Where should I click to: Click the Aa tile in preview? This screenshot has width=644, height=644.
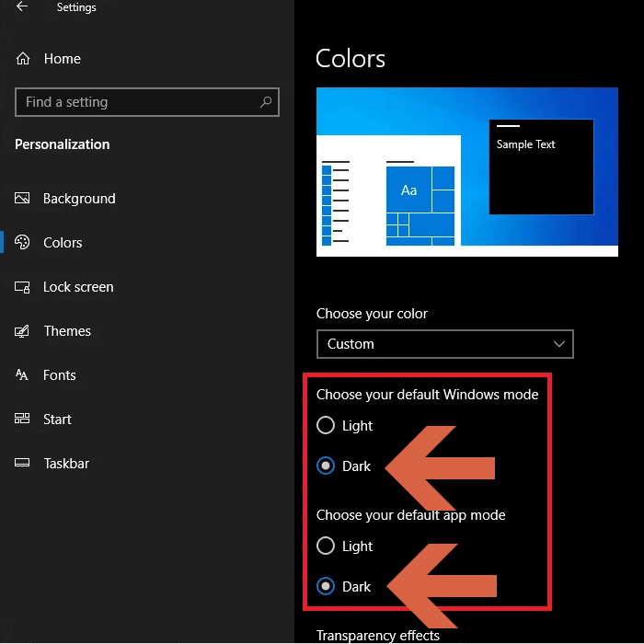[x=408, y=190]
